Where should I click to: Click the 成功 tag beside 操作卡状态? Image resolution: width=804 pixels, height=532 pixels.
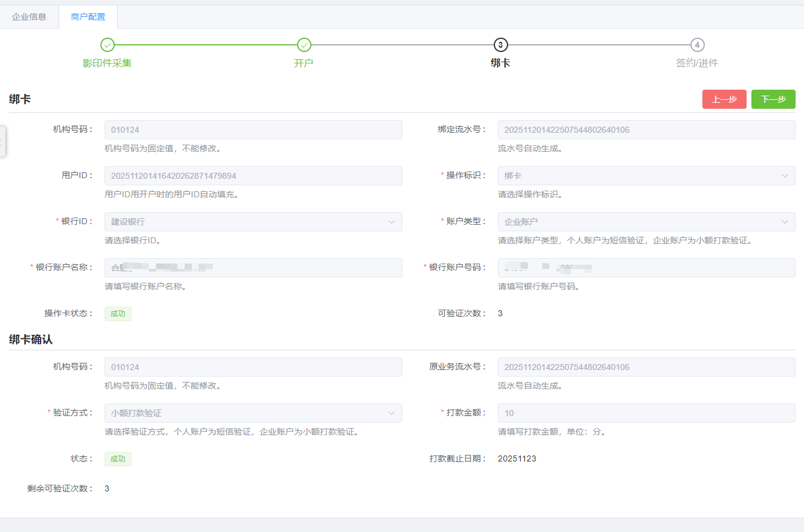[x=118, y=314]
